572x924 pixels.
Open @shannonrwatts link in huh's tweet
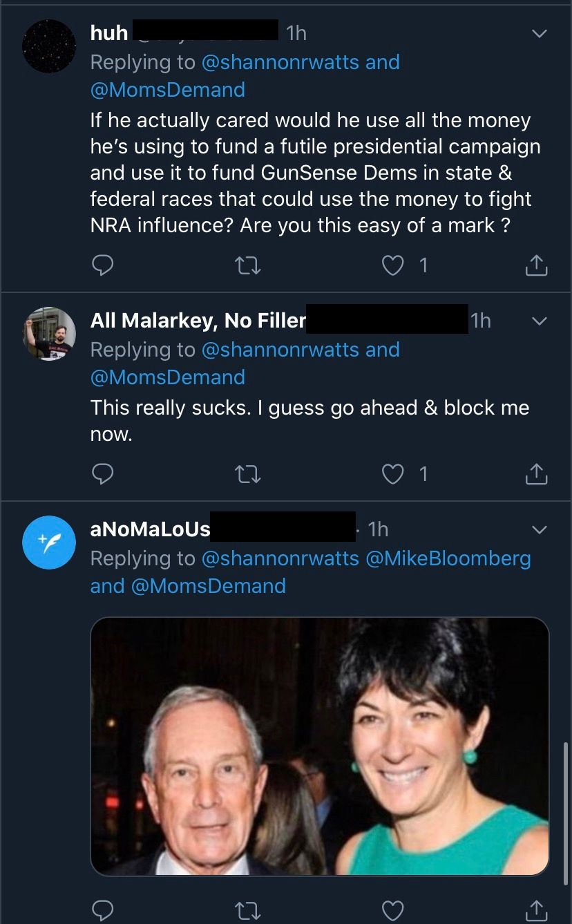click(x=280, y=62)
